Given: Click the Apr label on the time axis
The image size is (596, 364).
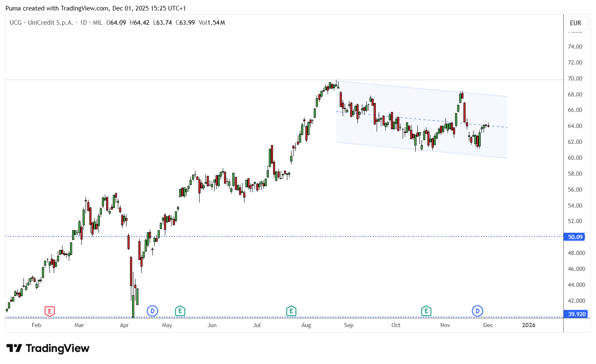Looking at the screenshot, I should click(x=124, y=325).
